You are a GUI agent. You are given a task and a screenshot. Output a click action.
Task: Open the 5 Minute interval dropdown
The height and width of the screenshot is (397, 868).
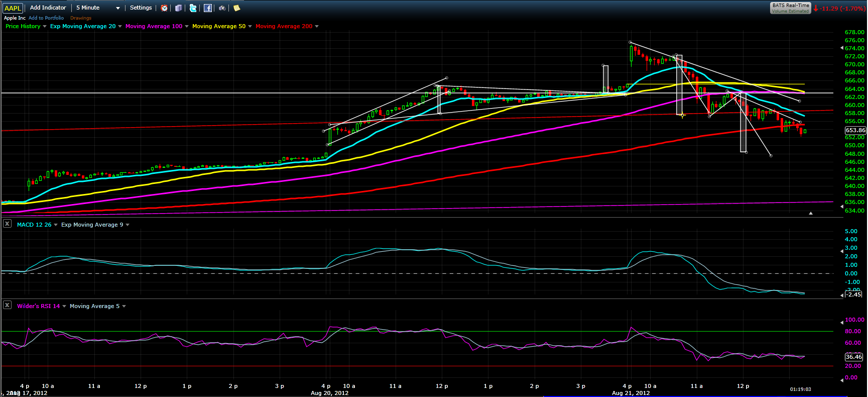98,8
